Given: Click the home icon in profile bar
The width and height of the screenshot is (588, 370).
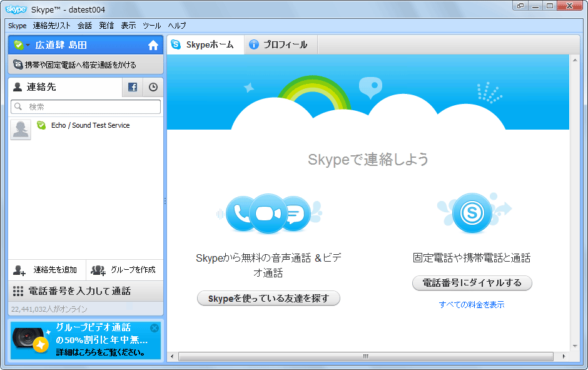Looking at the screenshot, I should (x=153, y=46).
